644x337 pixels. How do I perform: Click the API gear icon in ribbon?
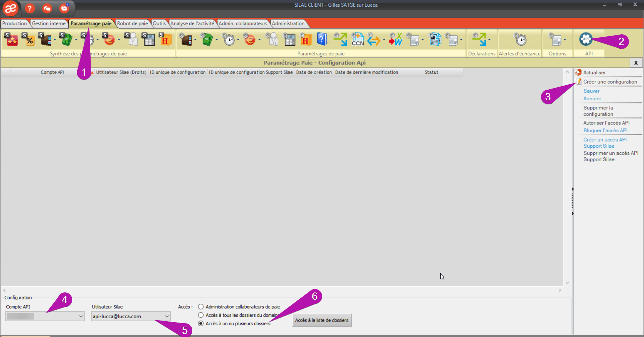[x=586, y=40]
